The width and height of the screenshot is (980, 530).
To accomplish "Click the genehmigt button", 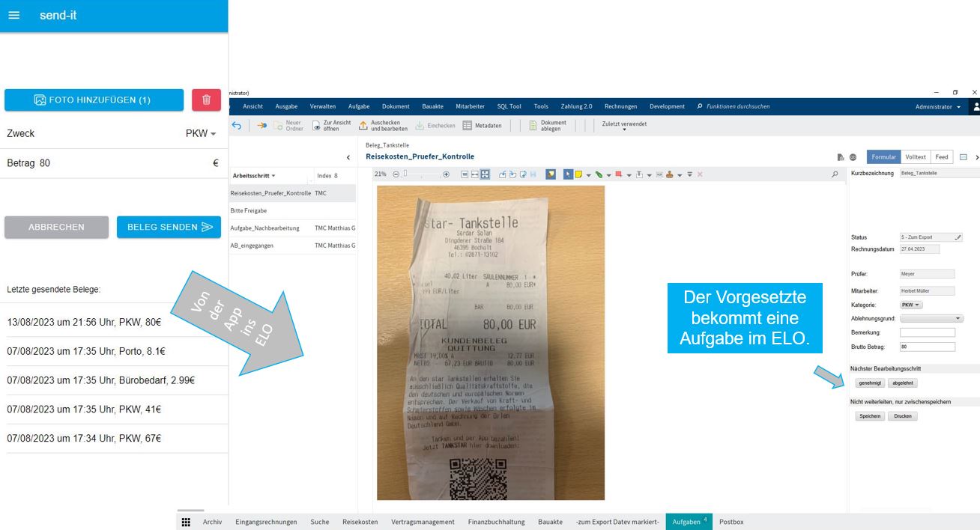I will [x=870, y=383].
